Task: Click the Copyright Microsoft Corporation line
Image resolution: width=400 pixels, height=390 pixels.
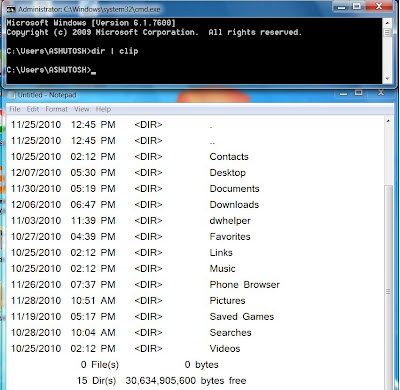Action: (154, 32)
